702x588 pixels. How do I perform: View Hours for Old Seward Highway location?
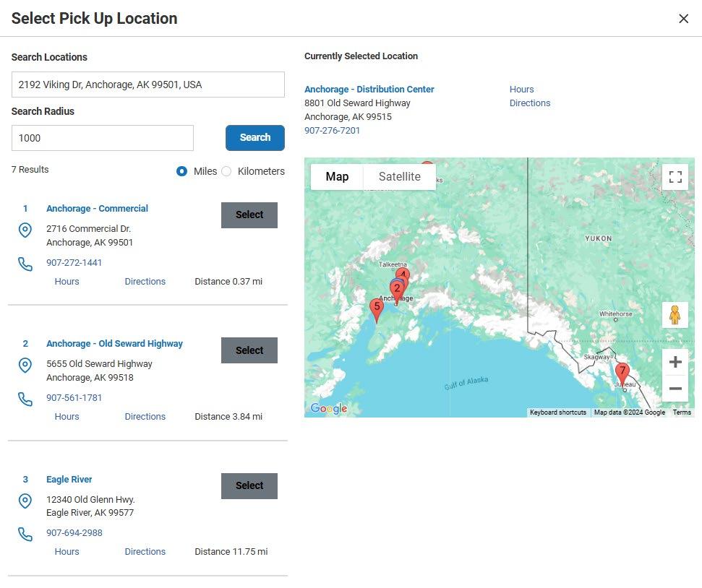pos(67,417)
